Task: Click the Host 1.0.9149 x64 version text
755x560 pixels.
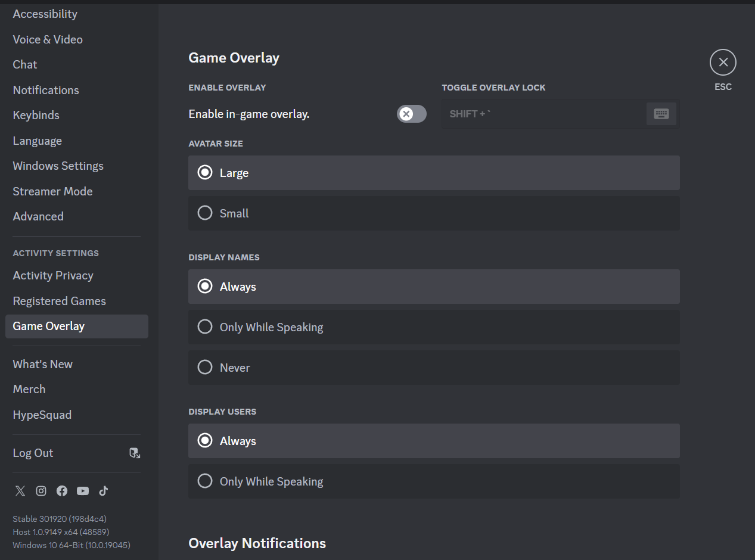Action: coord(61,532)
